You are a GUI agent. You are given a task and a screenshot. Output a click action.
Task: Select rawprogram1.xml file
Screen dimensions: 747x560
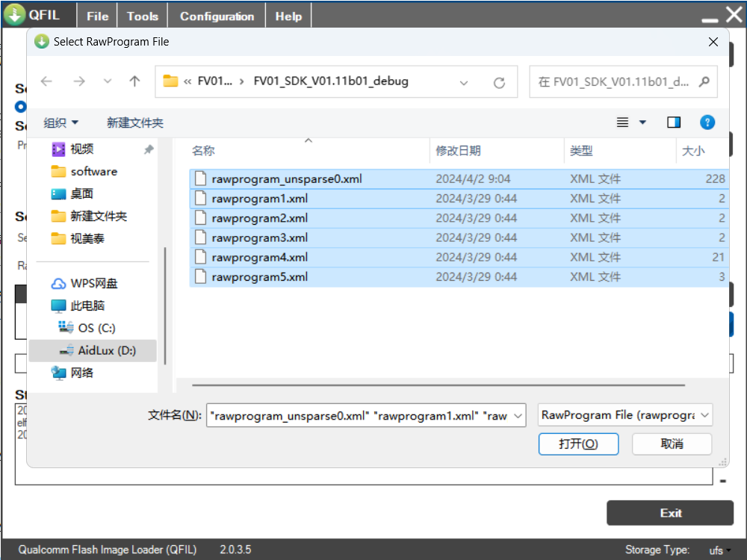[x=459, y=199]
